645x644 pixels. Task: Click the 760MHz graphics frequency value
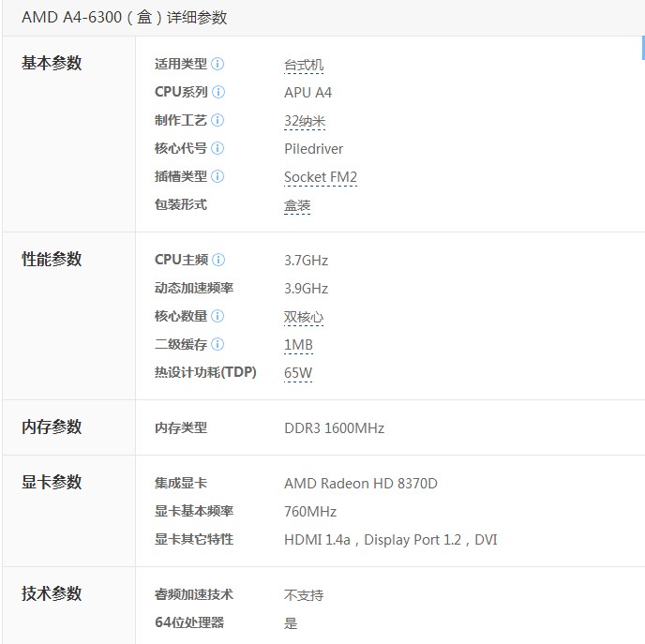pos(310,511)
